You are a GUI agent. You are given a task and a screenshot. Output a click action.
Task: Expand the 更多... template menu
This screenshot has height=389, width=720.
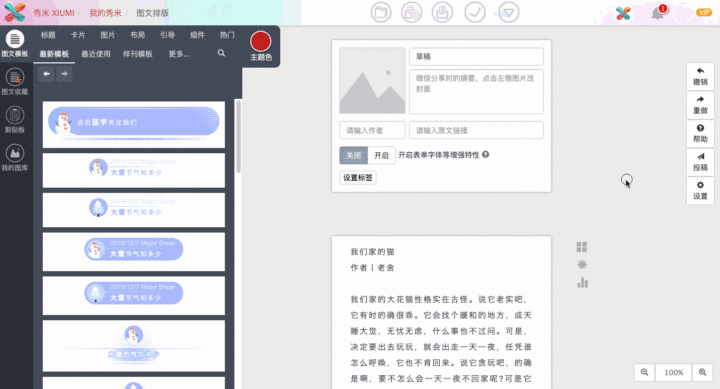179,54
